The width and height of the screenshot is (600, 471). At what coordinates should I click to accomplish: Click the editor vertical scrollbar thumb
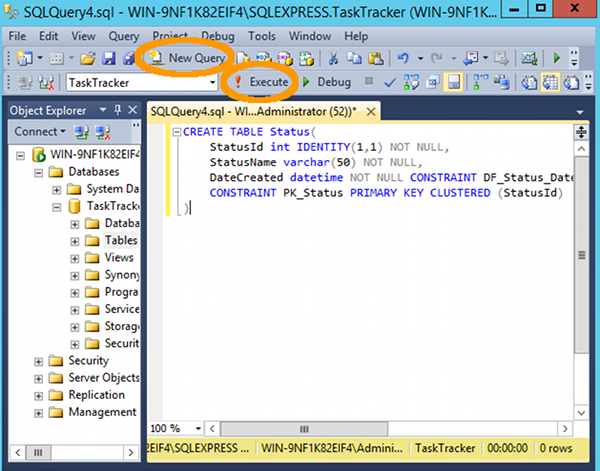click(582, 255)
